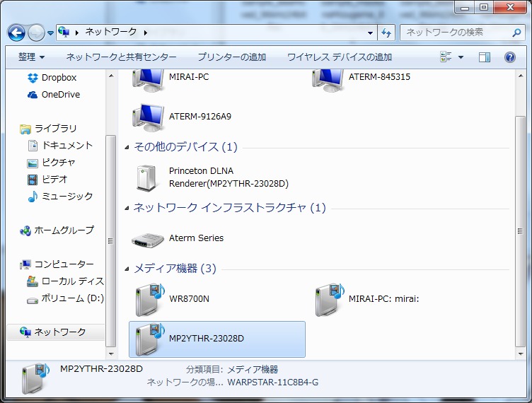
Task: Click the navigation pane scrollbar thumb
Action: (x=111, y=240)
